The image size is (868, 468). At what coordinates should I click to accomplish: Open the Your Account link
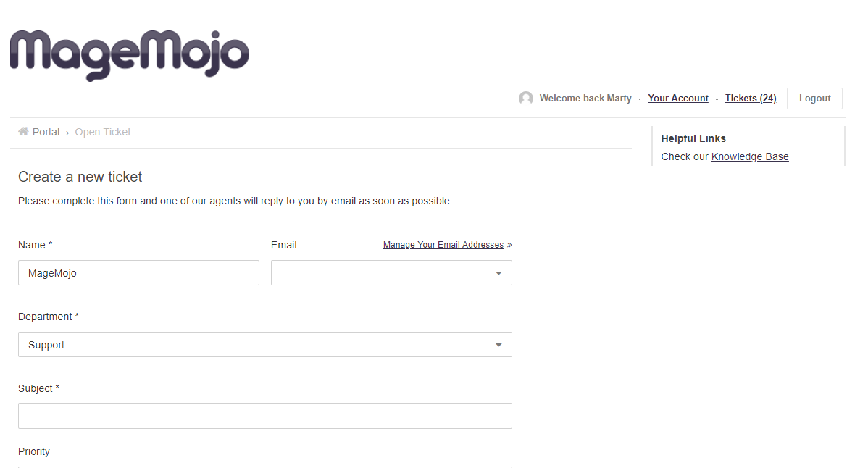click(678, 98)
